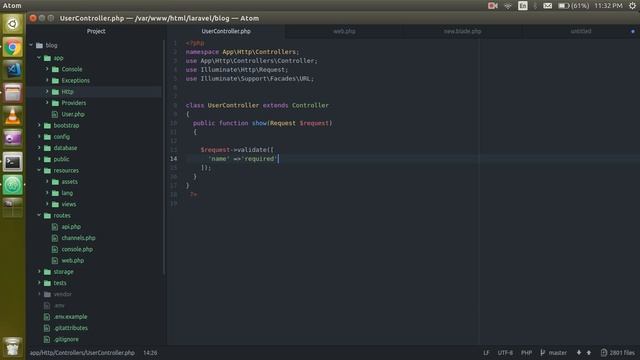Image resolution: width=640 pixels, height=360 pixels.
Task: Collapse the resources folder
Action: (x=39, y=170)
